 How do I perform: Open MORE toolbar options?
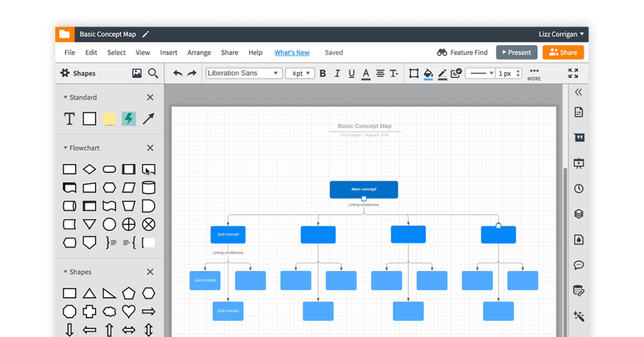[534, 74]
